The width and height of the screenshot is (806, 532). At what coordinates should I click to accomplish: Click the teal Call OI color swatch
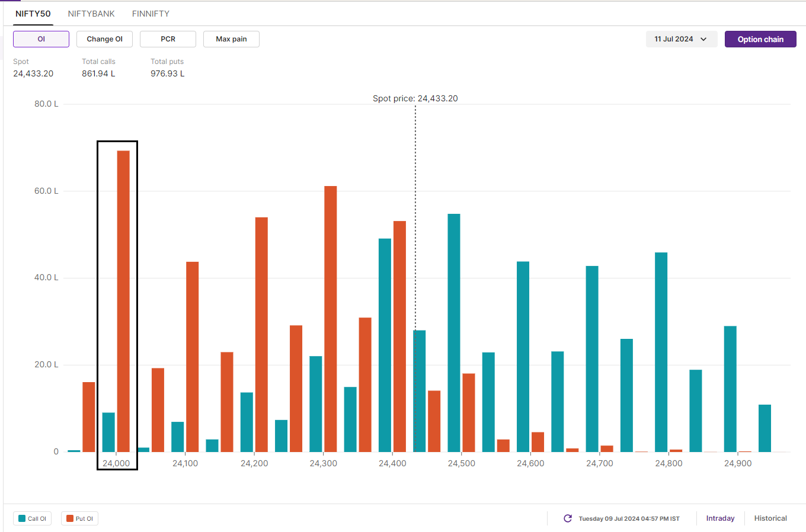point(22,518)
